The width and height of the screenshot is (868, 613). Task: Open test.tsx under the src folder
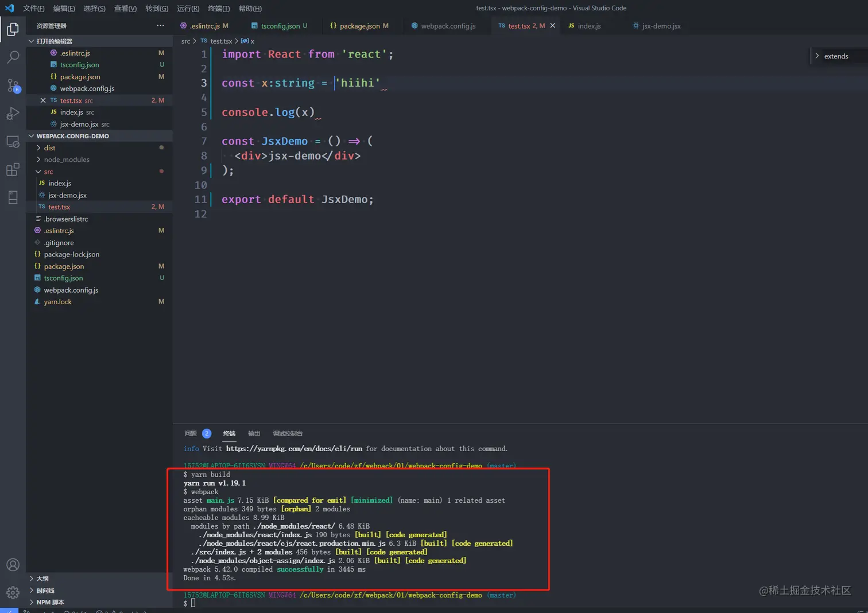tap(99, 207)
